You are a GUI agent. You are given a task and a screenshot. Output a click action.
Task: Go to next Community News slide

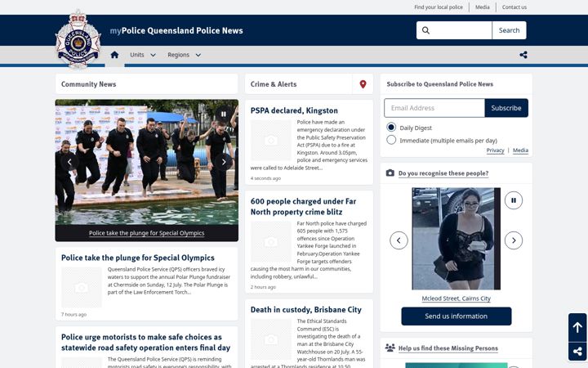tap(224, 162)
